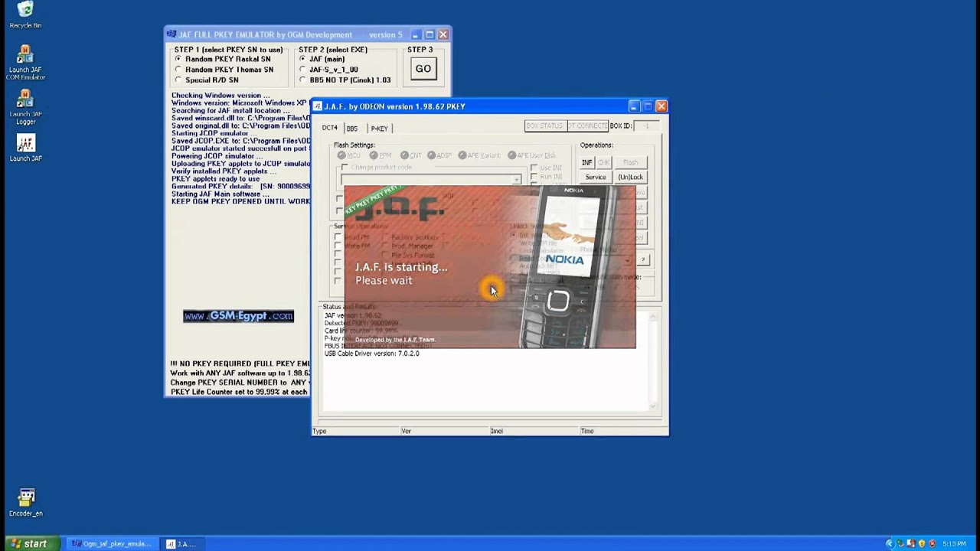980x551 pixels.
Task: Click the Service operations button
Action: 596,177
